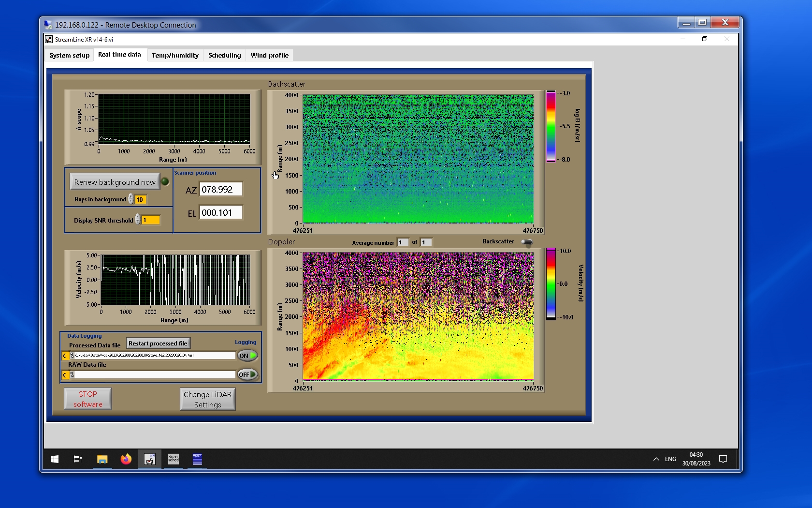
Task: Open the notification center icon
Action: click(723, 459)
